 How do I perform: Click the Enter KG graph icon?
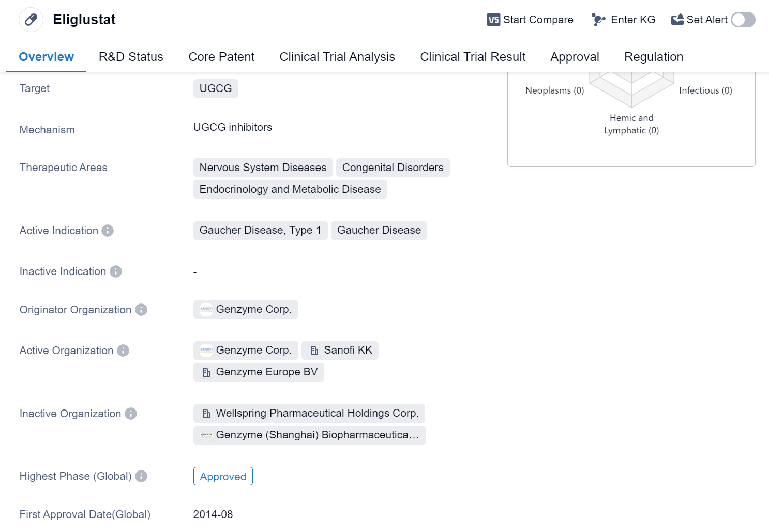tap(598, 20)
